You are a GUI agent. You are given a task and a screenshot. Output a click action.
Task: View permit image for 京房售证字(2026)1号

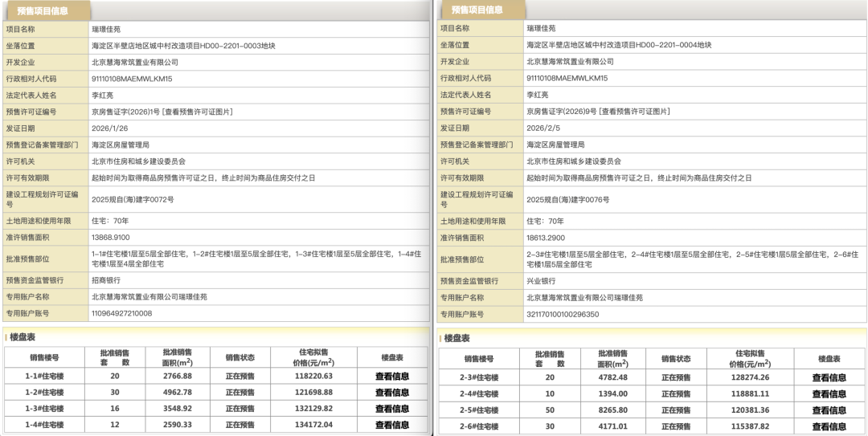pos(199,111)
